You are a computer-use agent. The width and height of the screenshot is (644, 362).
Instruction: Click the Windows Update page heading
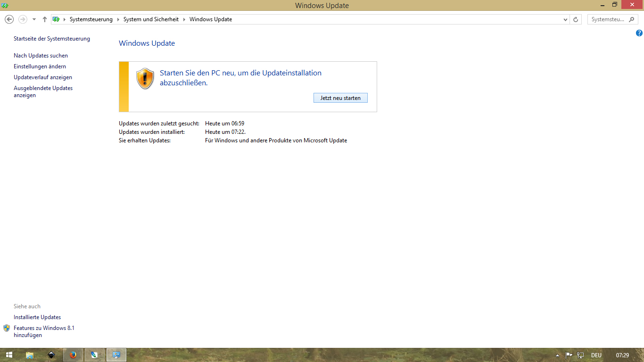147,43
